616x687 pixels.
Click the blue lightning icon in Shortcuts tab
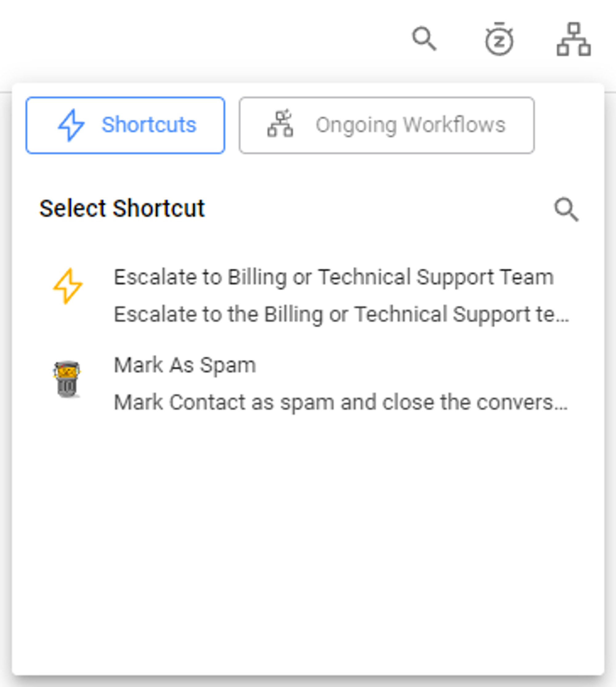pos(71,125)
